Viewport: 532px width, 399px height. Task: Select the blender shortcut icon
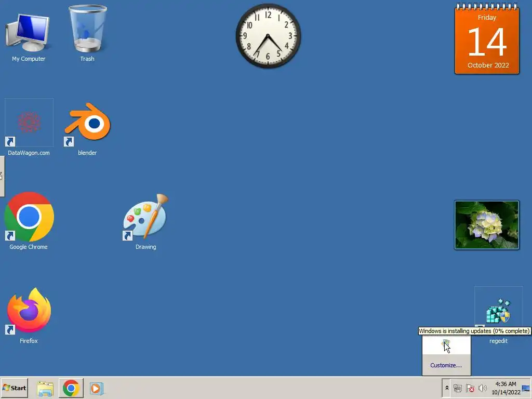[87, 128]
